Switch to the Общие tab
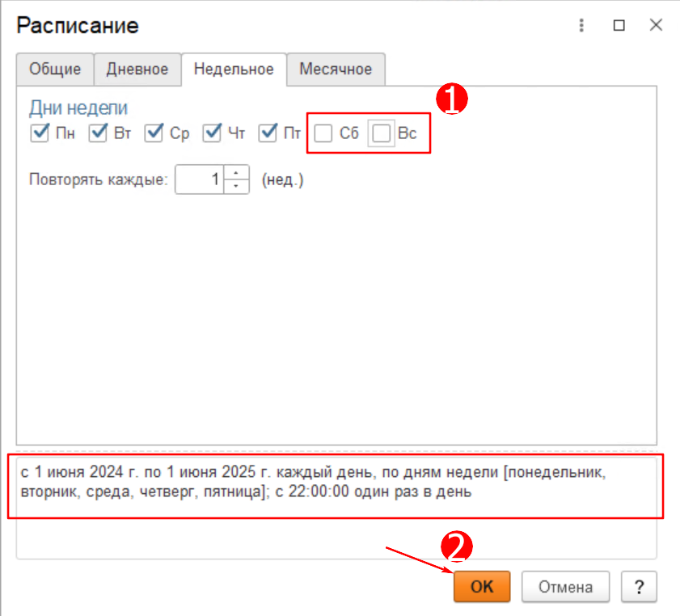680x616 pixels. point(55,70)
